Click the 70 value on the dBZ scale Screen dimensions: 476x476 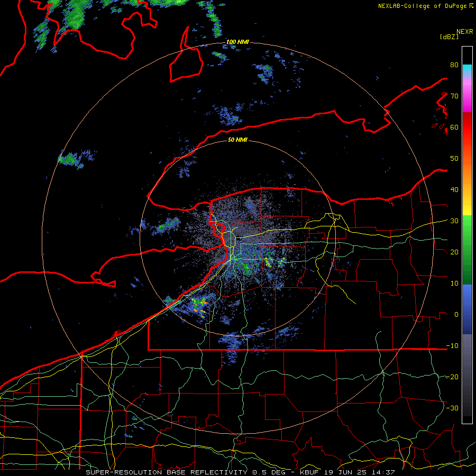454,96
